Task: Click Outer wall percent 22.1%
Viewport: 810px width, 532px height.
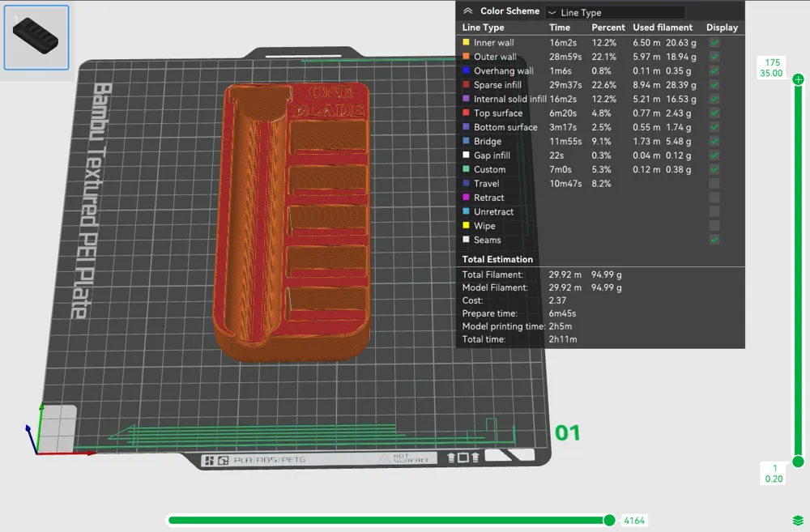Action: pyautogui.click(x=604, y=57)
